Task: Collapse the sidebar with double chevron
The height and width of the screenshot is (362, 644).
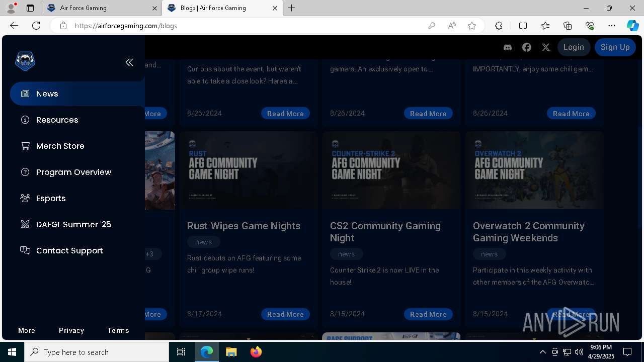Action: 129,62
